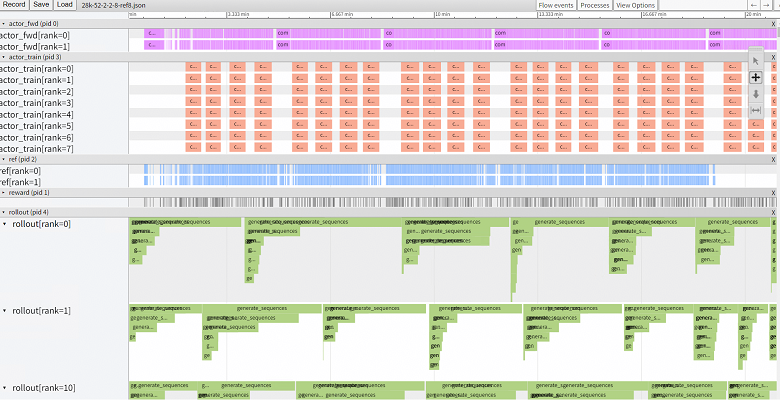780x400 pixels.
Task: Navigate forward with the right arrow
Action: 766,5
